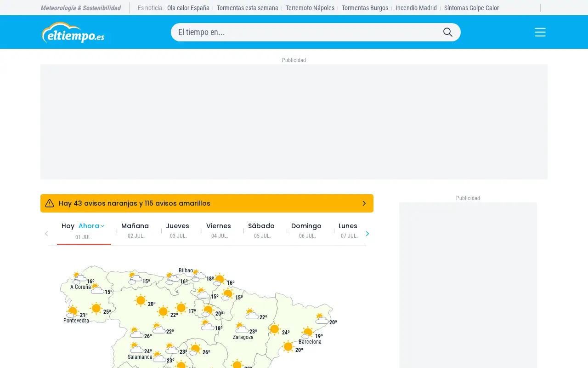
Task: Click the sun icon showing 25º
Action: click(96, 308)
